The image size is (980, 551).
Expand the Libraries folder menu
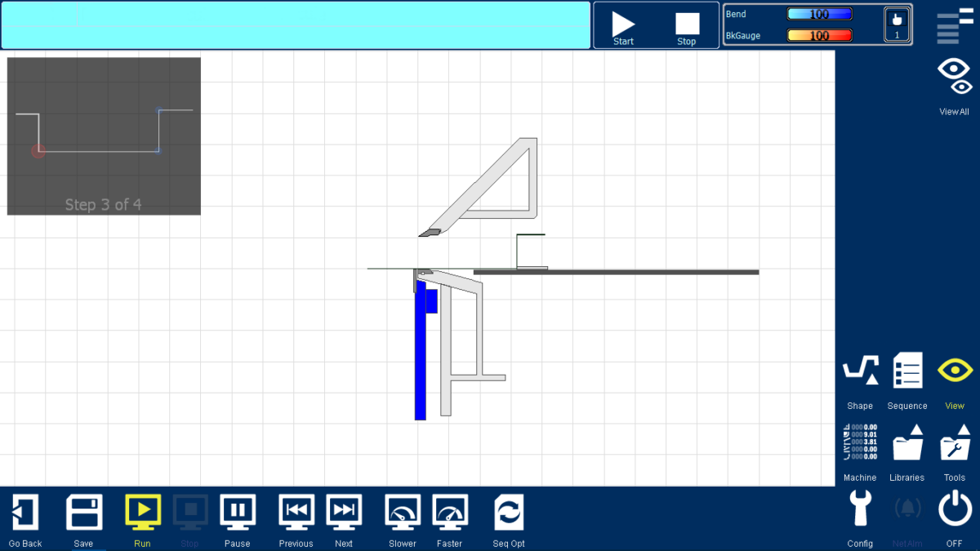(907, 443)
